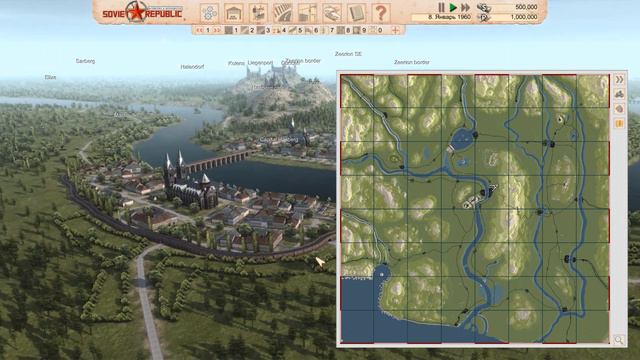Speed up time with fast-forward arrows
The image size is (640, 360).
tap(465, 7)
